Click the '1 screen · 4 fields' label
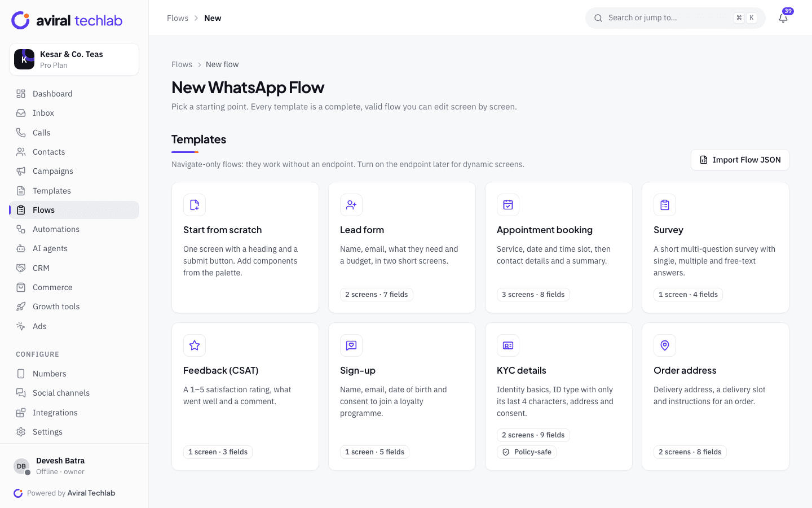This screenshot has height=508, width=812. point(688,295)
